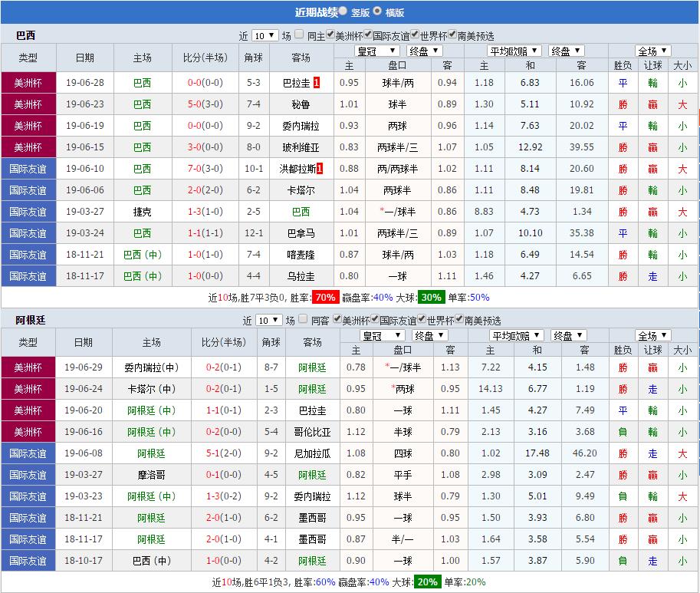Click 国际友谊 tag on Argentina 19-06-08 row
The height and width of the screenshot is (593, 700).
tap(28, 453)
